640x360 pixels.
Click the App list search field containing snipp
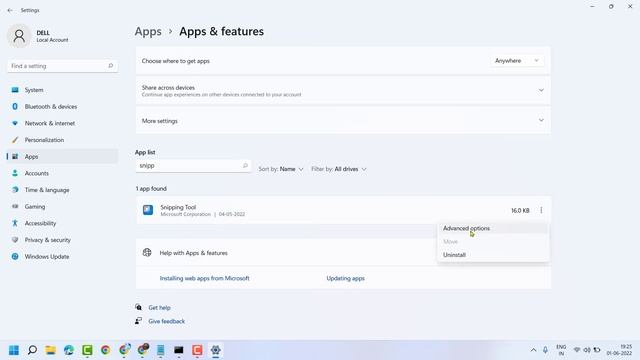(193, 166)
